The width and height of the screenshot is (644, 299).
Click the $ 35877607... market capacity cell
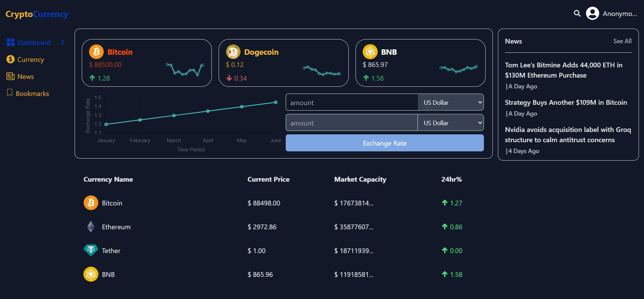coord(354,227)
